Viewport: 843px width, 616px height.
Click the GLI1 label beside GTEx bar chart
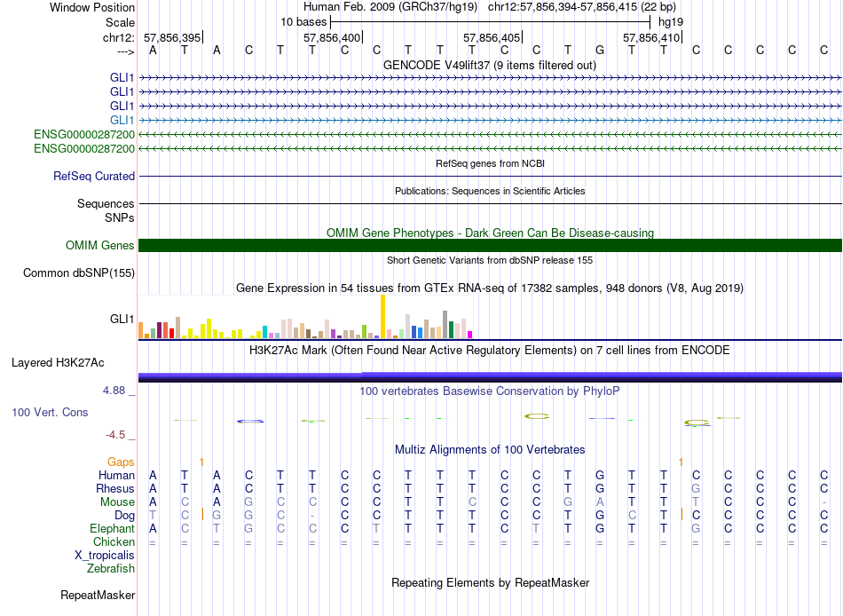(x=122, y=319)
